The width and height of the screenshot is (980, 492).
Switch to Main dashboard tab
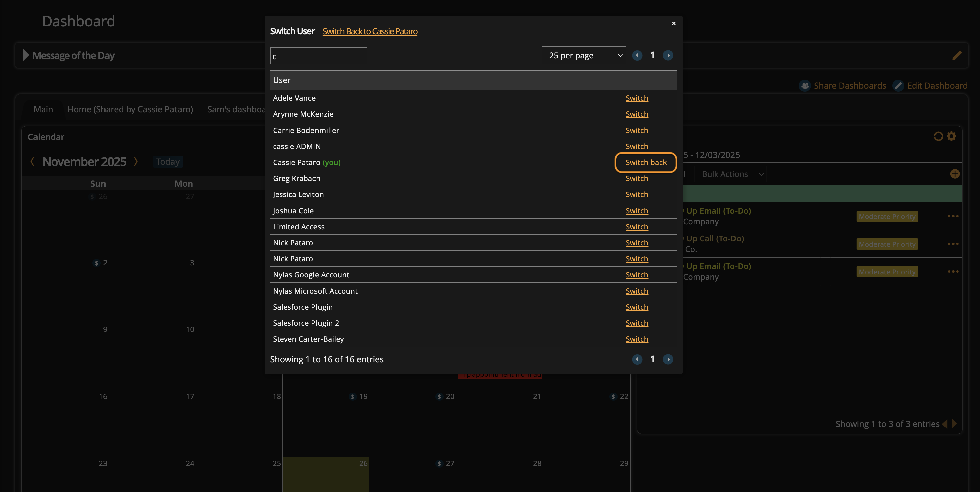click(x=43, y=109)
